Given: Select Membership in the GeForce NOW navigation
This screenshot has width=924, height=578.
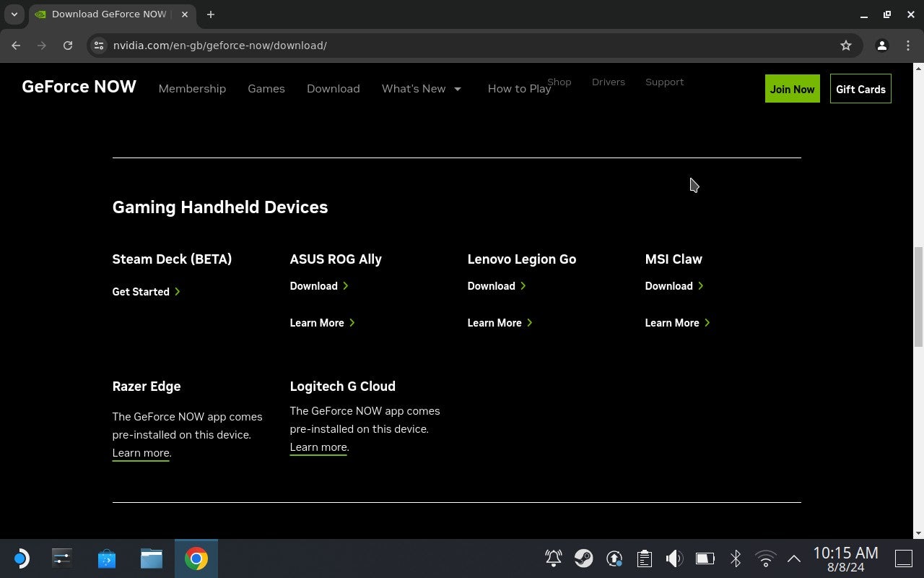Looking at the screenshot, I should [192, 88].
